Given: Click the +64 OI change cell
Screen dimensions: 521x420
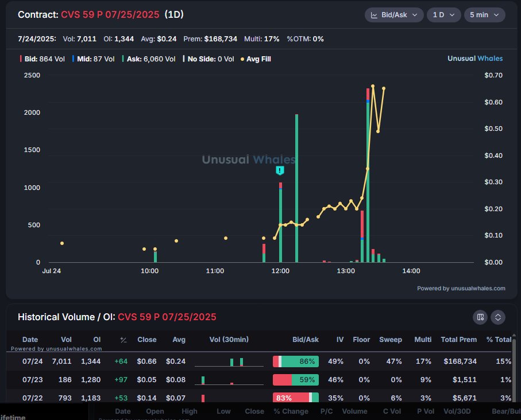Looking at the screenshot, I should pyautogui.click(x=121, y=361).
